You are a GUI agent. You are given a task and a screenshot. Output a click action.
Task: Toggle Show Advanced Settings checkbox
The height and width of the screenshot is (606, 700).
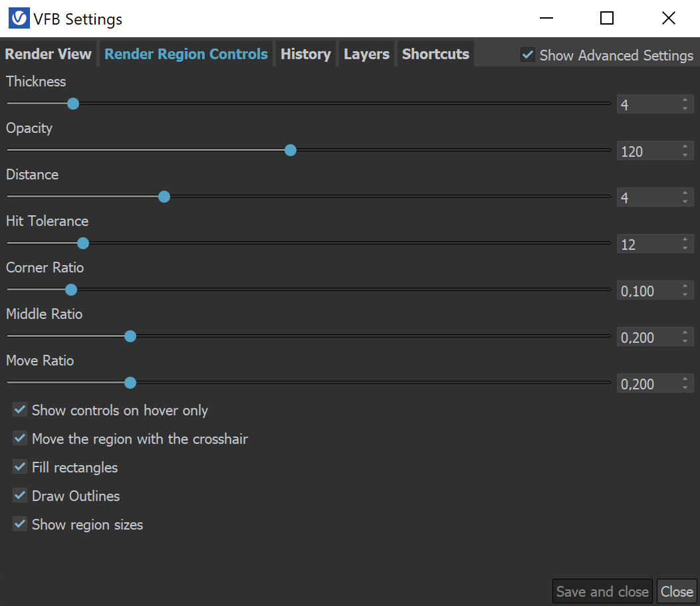coord(528,55)
